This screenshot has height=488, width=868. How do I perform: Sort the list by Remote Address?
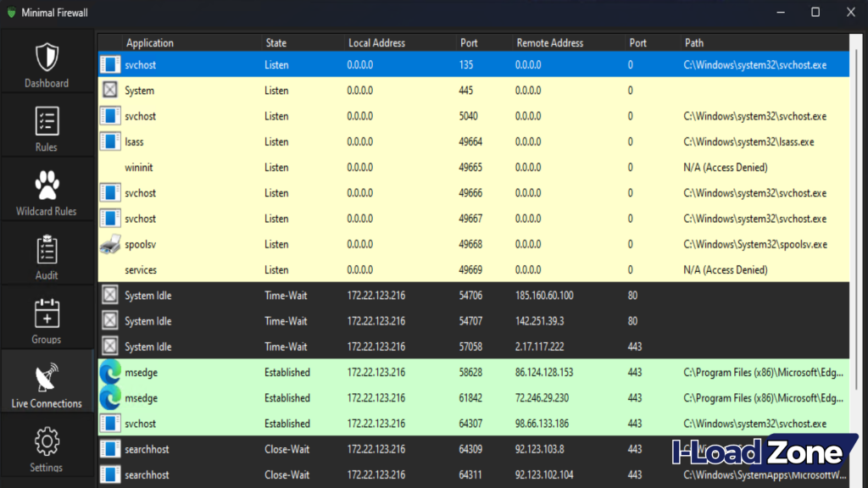click(x=548, y=42)
